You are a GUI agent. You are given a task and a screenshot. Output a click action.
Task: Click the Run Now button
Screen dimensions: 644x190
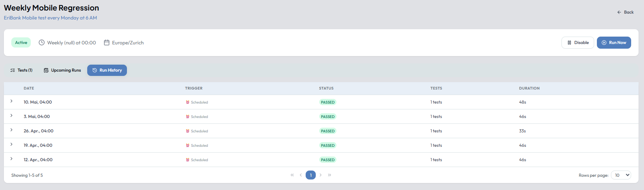614,42
